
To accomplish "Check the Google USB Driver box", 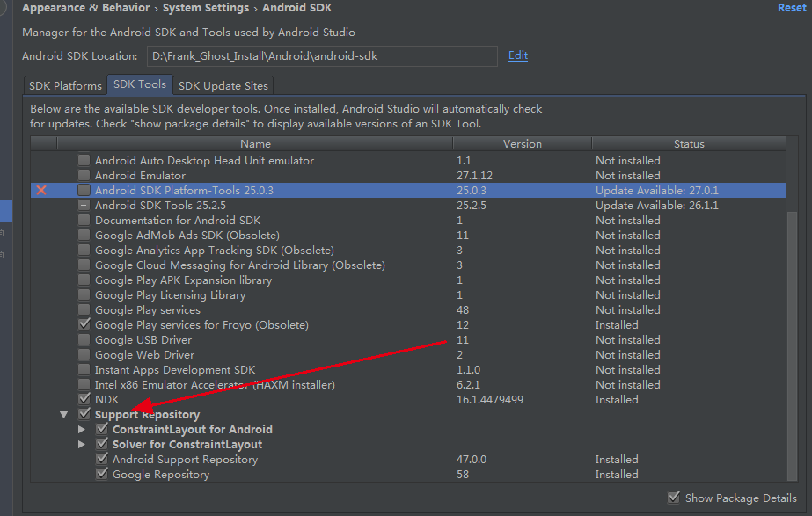I will (84, 339).
